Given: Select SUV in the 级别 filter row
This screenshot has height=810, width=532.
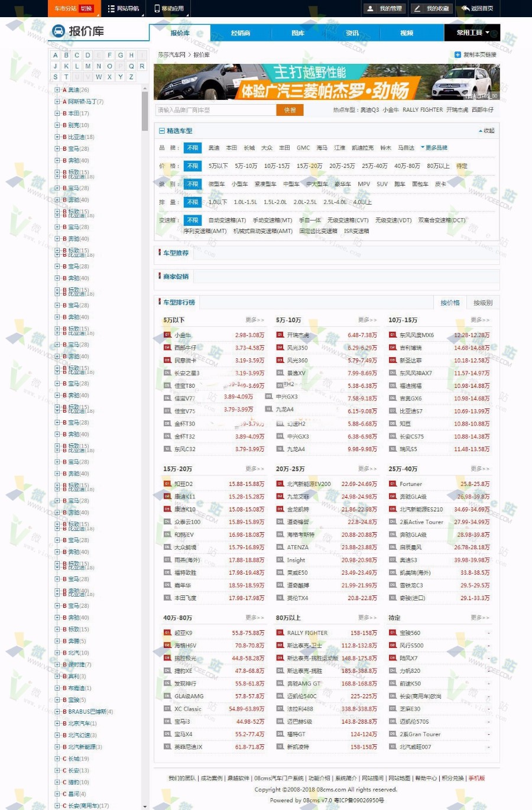Looking at the screenshot, I should click(381, 184).
